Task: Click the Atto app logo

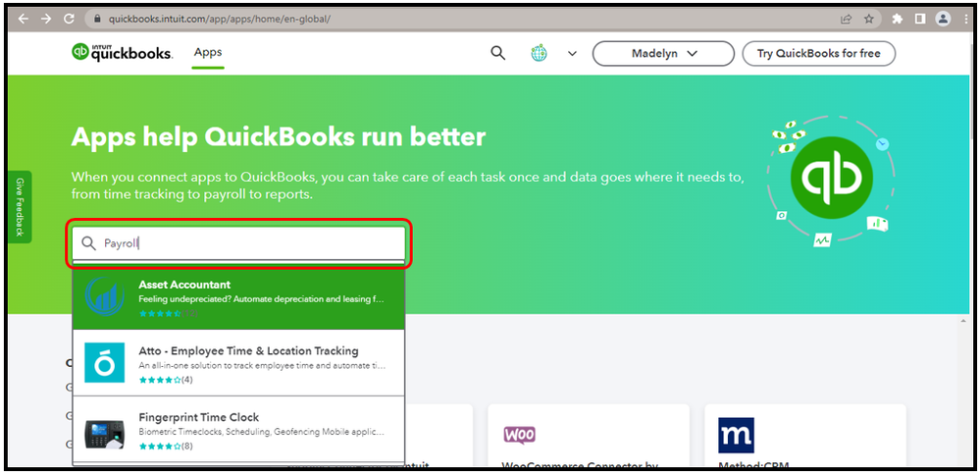Action: 104,363
